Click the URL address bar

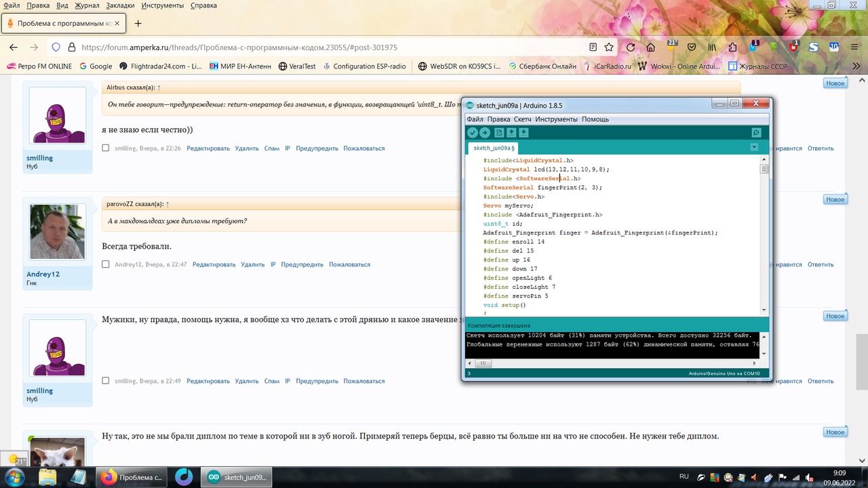tap(332, 47)
